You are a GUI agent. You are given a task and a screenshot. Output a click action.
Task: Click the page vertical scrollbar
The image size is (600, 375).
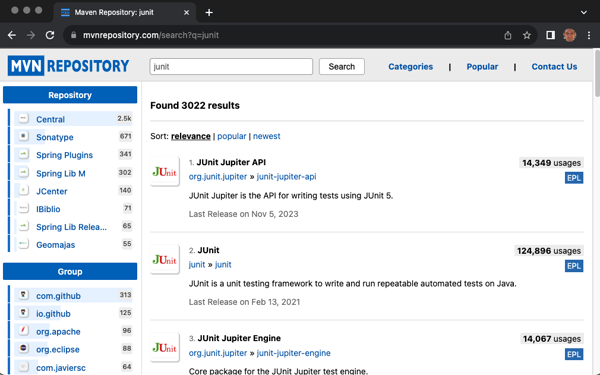[597, 73]
